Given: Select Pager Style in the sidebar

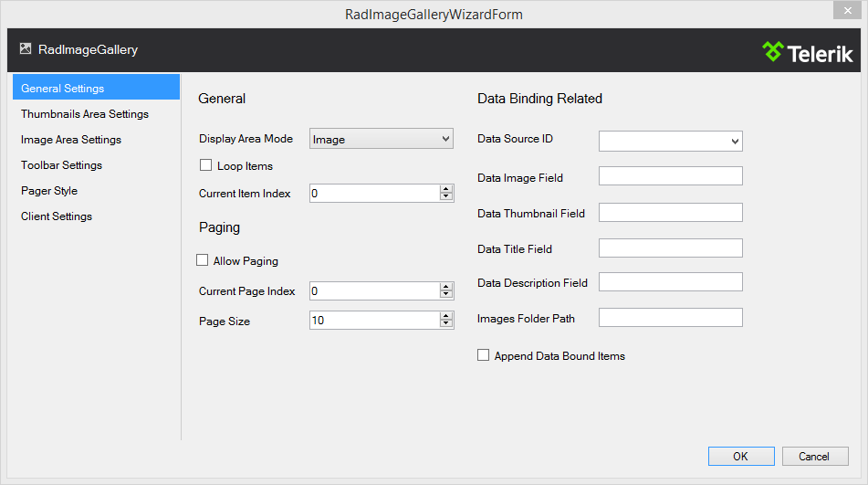Looking at the screenshot, I should click(x=49, y=191).
